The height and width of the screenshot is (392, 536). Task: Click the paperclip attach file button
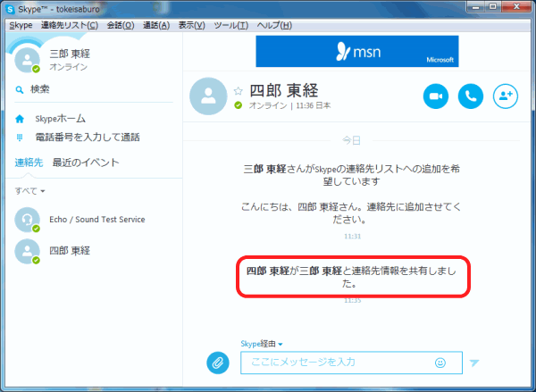pyautogui.click(x=218, y=363)
